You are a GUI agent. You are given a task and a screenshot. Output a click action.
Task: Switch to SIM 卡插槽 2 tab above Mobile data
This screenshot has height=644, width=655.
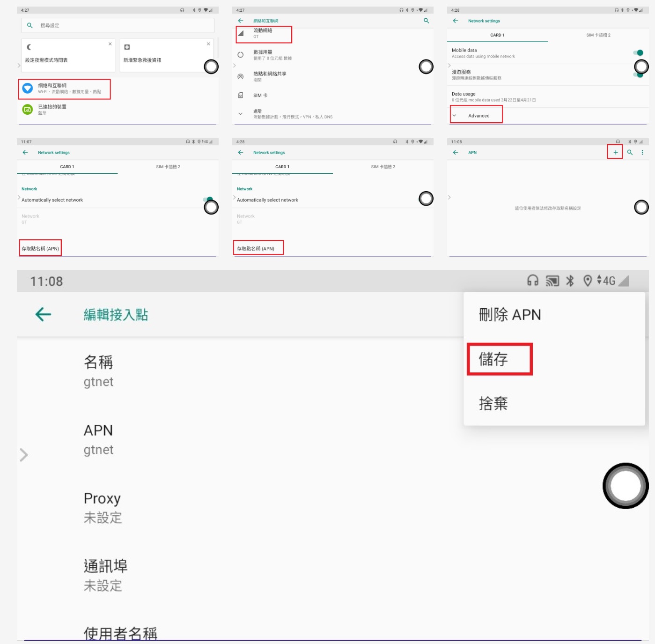pyautogui.click(x=598, y=35)
